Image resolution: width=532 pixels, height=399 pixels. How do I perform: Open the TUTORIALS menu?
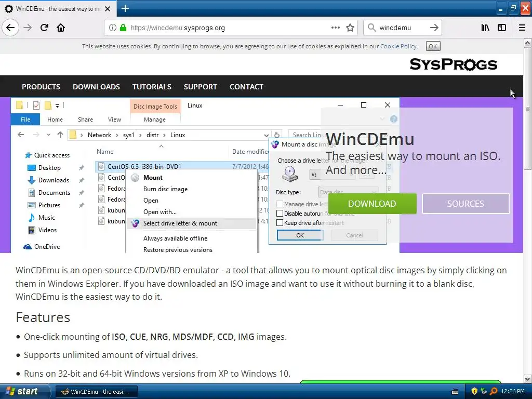152,87
